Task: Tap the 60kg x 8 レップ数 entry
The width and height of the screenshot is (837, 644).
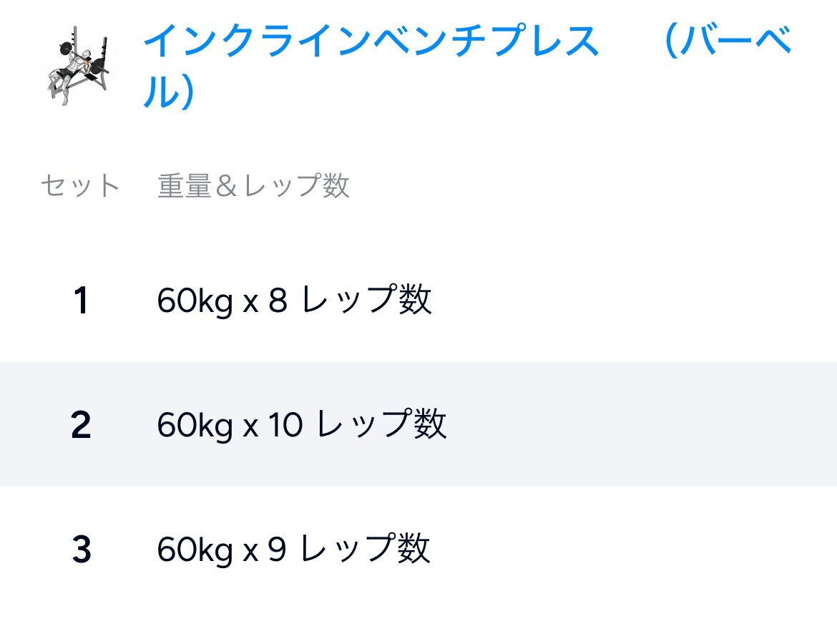Action: [294, 301]
